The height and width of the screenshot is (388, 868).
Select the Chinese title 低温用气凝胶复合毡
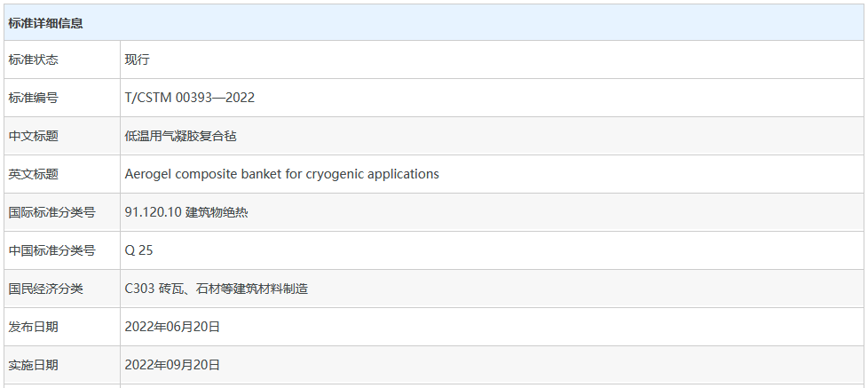click(181, 136)
